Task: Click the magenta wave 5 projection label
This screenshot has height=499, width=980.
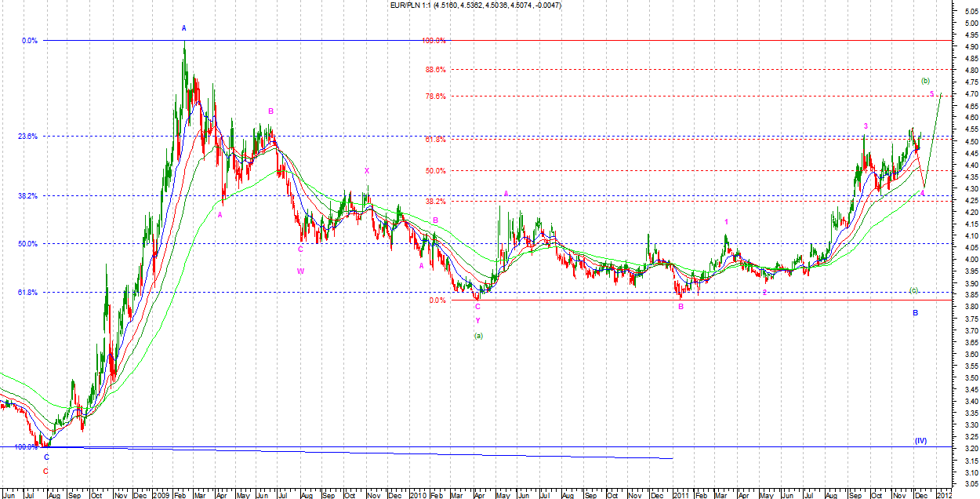Action: pos(931,94)
